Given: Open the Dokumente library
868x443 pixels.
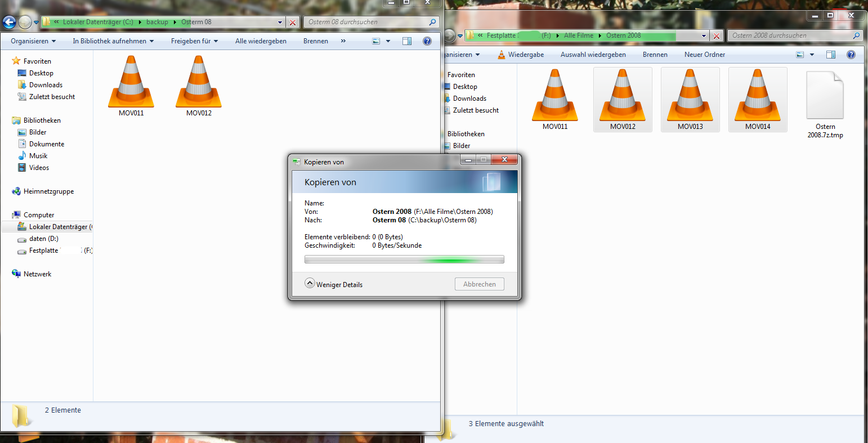Looking at the screenshot, I should (47, 144).
